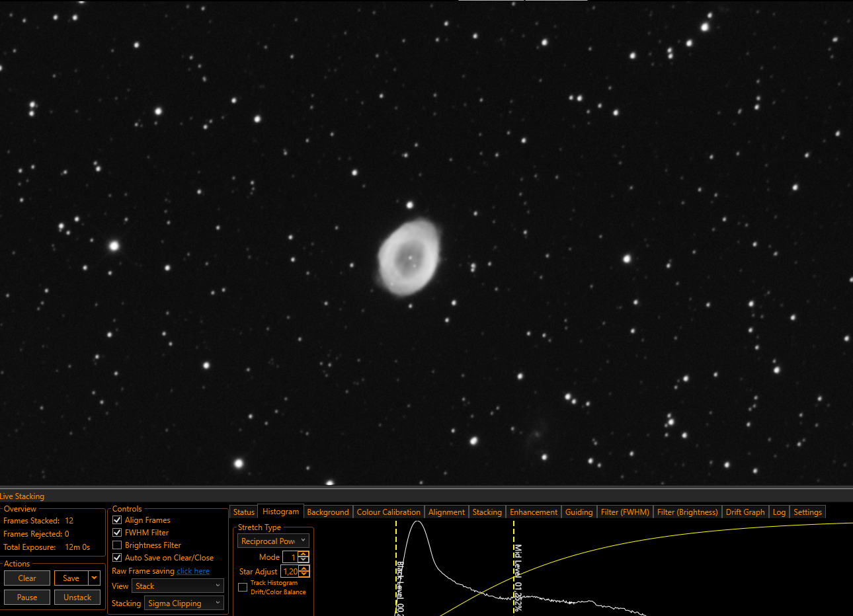
Task: Select the Mid Level histogram marker line
Action: click(514, 568)
